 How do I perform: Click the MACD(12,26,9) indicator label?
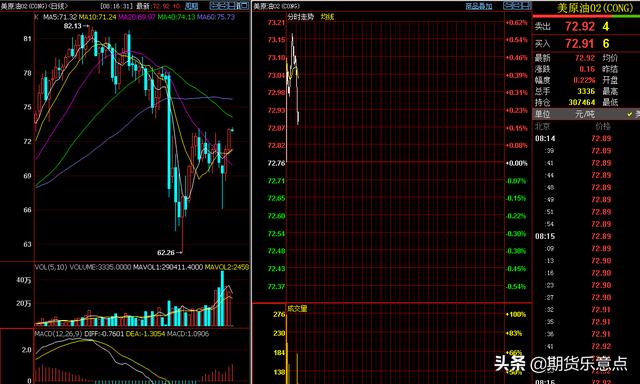point(58,333)
